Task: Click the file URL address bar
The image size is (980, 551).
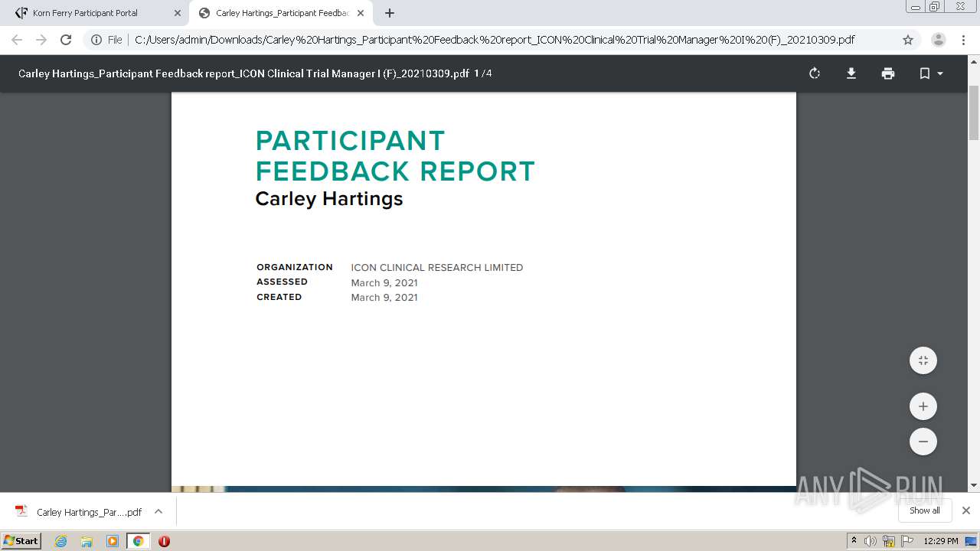Action: (x=495, y=40)
